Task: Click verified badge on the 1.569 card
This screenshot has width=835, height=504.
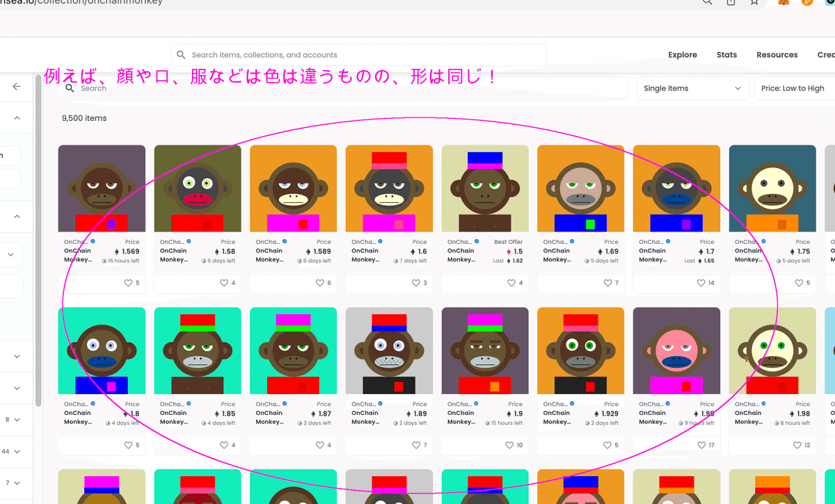Action: pos(93,242)
